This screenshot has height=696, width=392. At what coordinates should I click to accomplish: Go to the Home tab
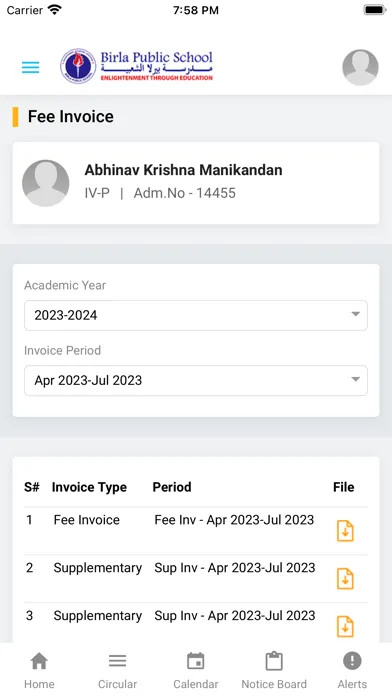(39, 670)
